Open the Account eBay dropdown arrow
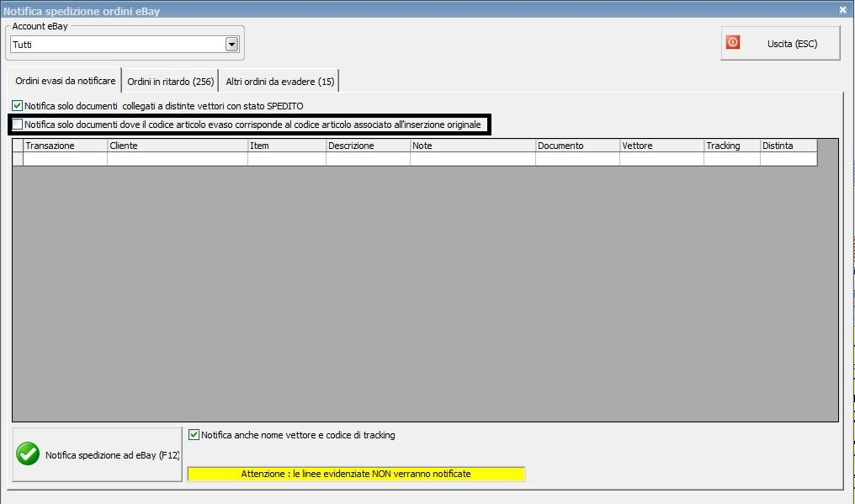855x504 pixels. pos(231,45)
